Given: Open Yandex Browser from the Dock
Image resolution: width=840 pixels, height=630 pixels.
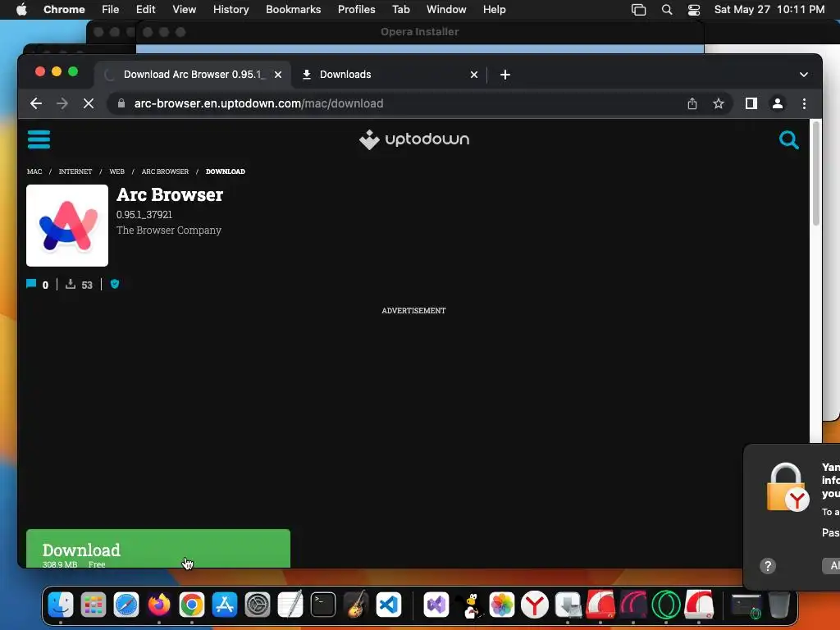Looking at the screenshot, I should pyautogui.click(x=535, y=605).
